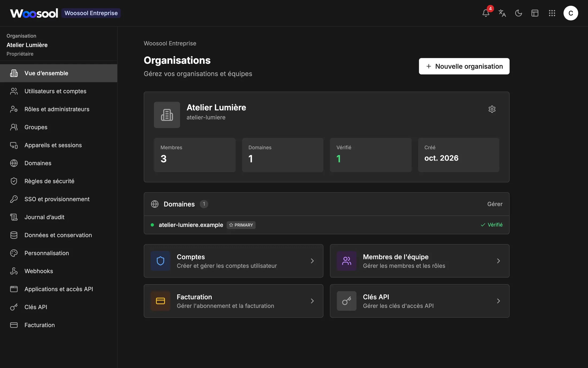Open the apps grid launcher
Viewport: 588px width, 368px height.
click(552, 13)
